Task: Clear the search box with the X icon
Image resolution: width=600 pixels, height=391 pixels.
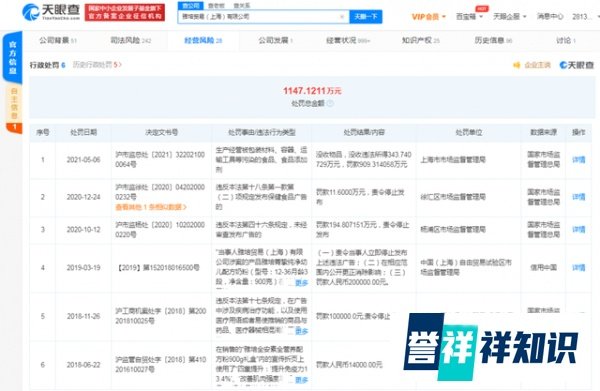Action: pos(342,17)
